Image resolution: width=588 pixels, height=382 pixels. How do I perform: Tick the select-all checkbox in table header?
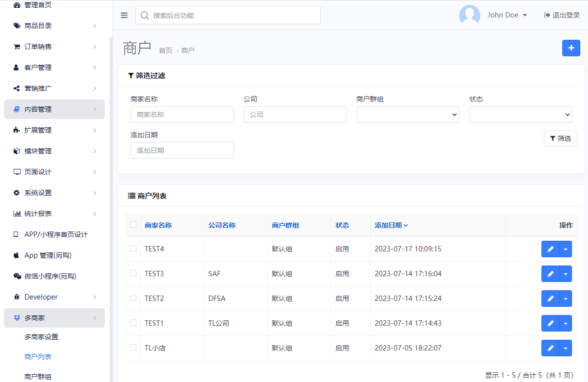133,224
